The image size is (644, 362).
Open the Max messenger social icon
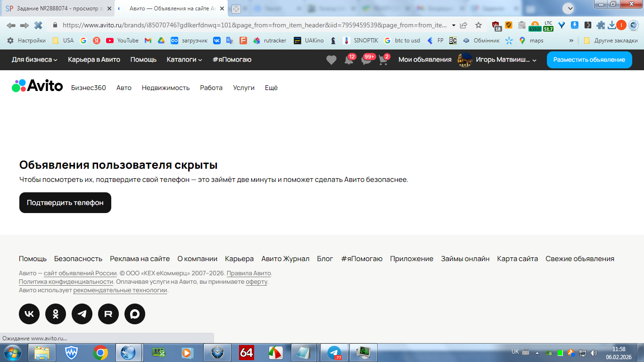[x=135, y=314]
